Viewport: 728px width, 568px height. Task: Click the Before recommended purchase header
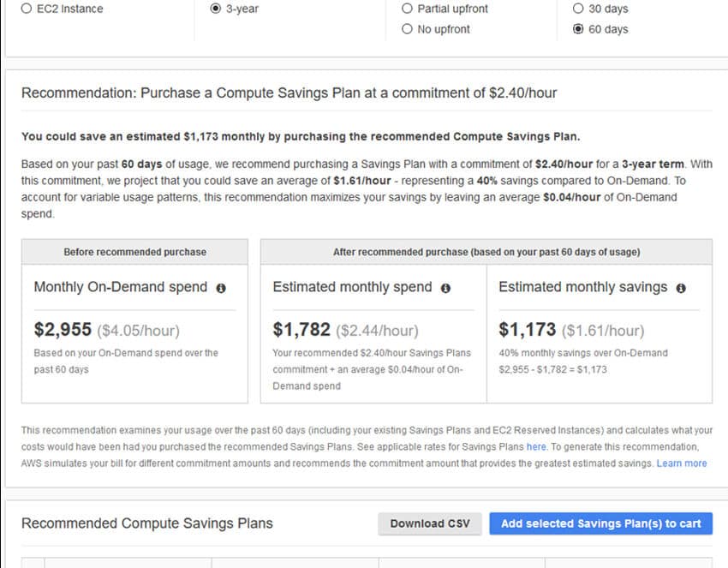point(134,252)
